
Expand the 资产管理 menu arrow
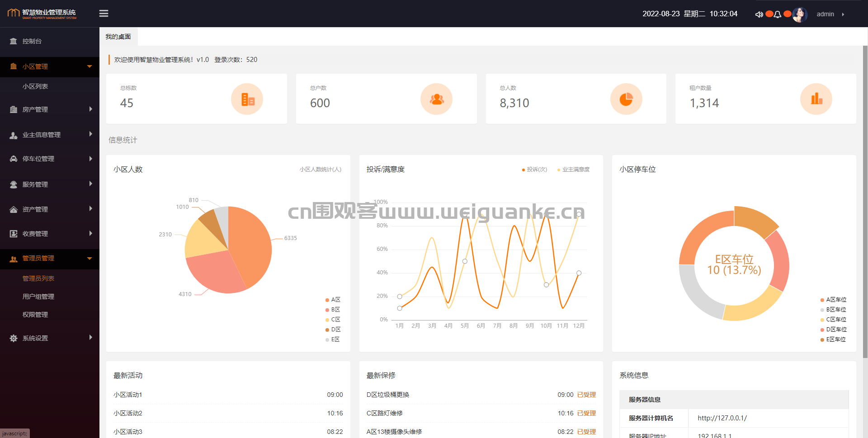91,209
